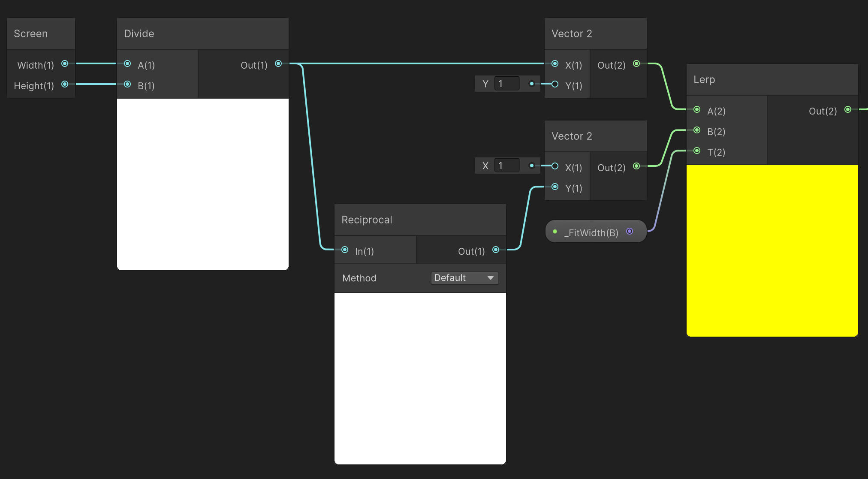Click Screen node Height output port
Viewport: 868px width, 479px height.
tap(65, 84)
